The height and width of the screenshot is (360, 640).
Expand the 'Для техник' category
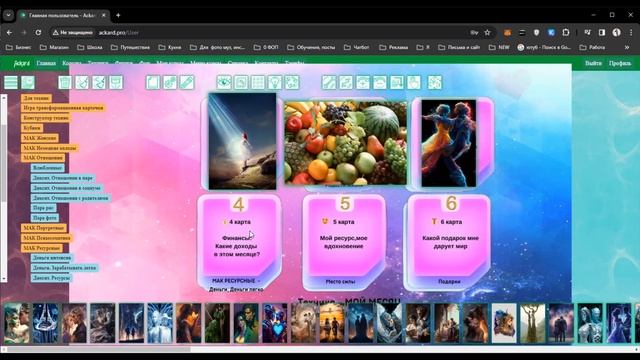(36, 98)
